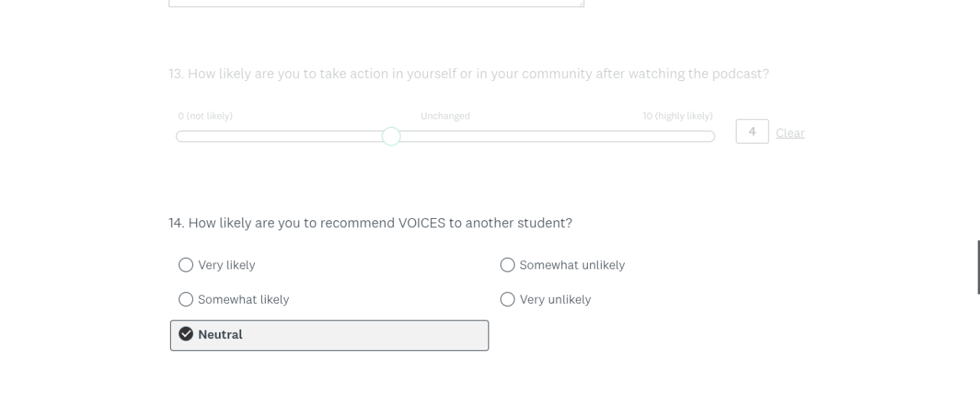
Task: Select the Somewhat unlikely radio option
Action: coord(507,265)
